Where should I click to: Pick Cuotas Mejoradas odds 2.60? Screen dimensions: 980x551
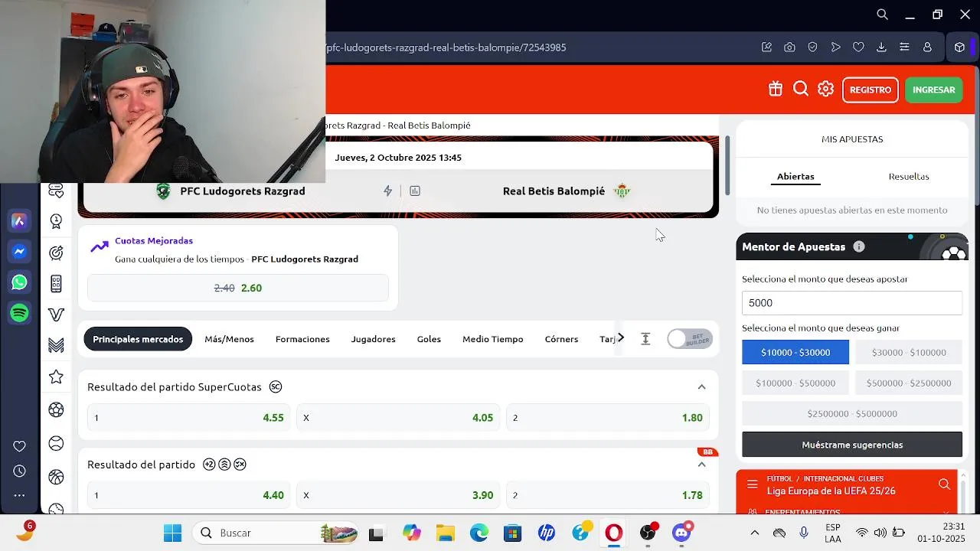[x=238, y=288]
